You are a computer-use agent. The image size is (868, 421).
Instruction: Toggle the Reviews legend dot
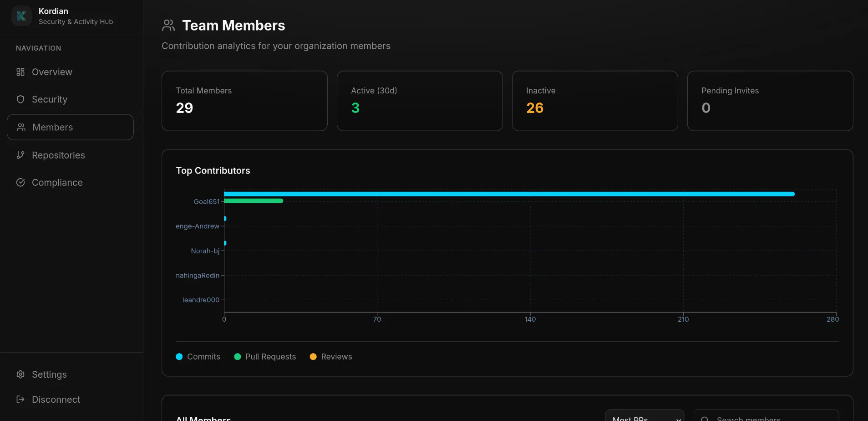(x=313, y=357)
